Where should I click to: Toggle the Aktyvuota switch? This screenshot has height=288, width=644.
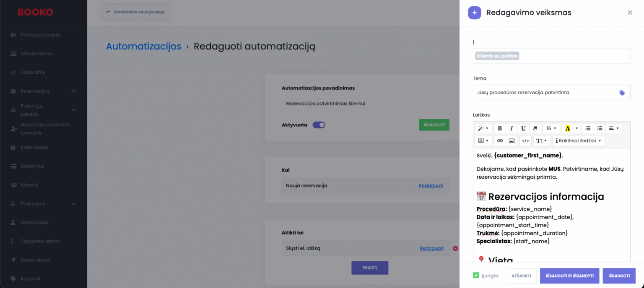[x=319, y=125]
